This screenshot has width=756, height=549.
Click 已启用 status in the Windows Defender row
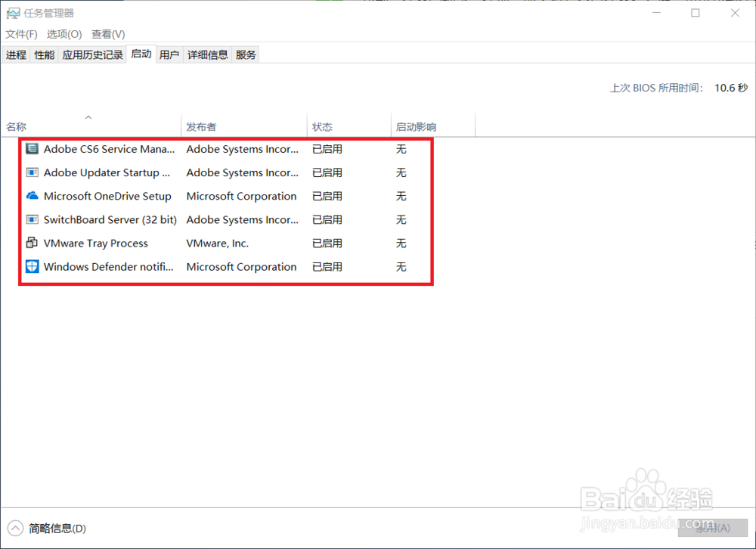click(327, 267)
